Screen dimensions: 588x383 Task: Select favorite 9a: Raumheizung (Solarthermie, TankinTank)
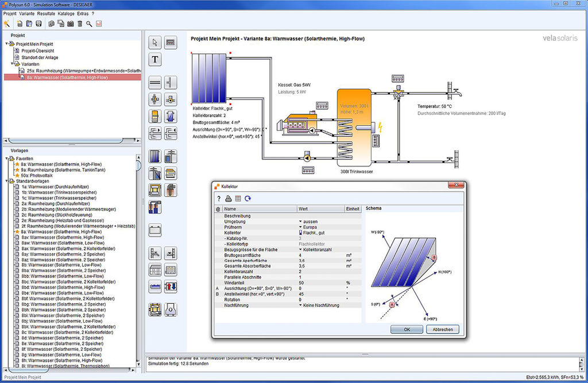click(63, 169)
